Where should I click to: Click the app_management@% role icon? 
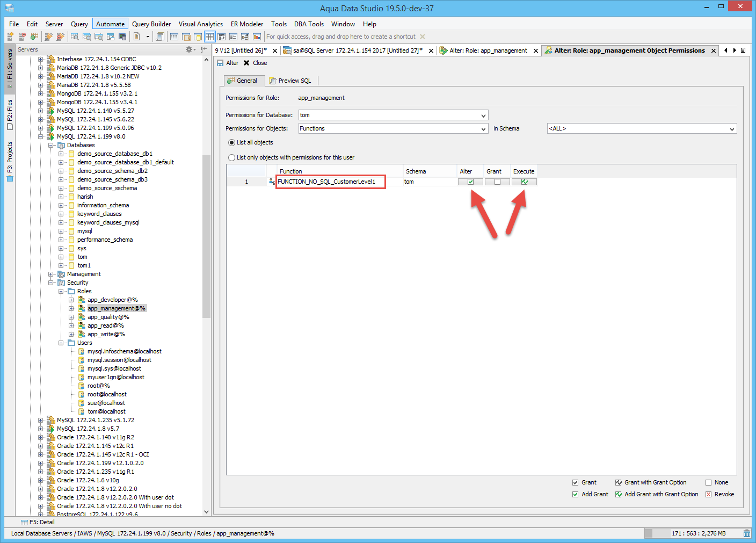pyautogui.click(x=82, y=308)
